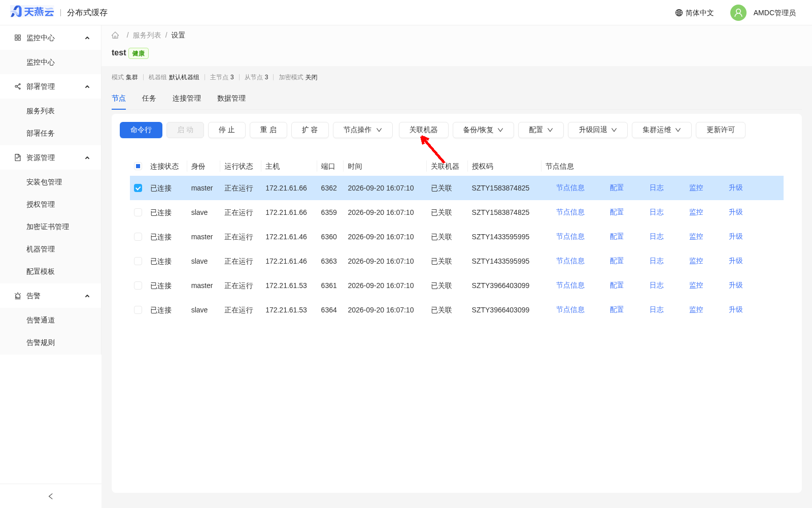Viewport: 812px width, 508px height.
Task: Open the 备份/恢复 dropdown
Action: tap(483, 130)
